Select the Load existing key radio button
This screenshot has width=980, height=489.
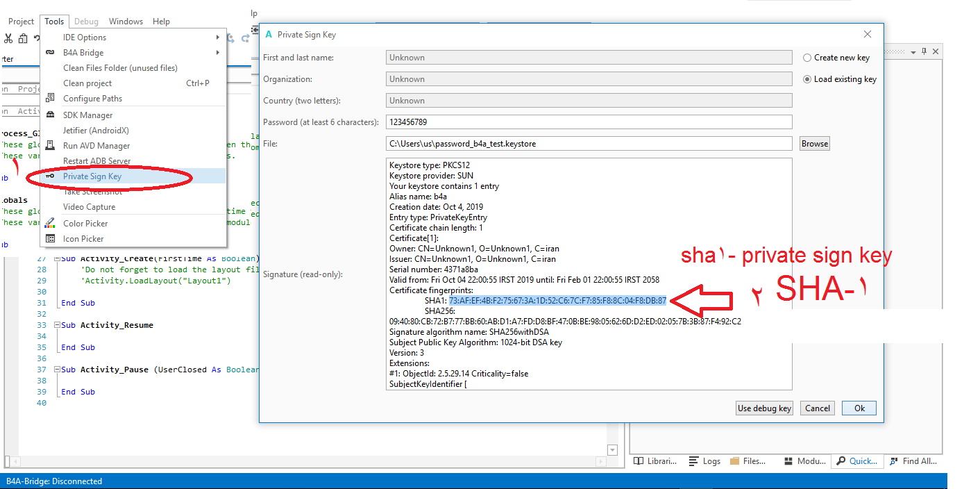click(x=807, y=79)
